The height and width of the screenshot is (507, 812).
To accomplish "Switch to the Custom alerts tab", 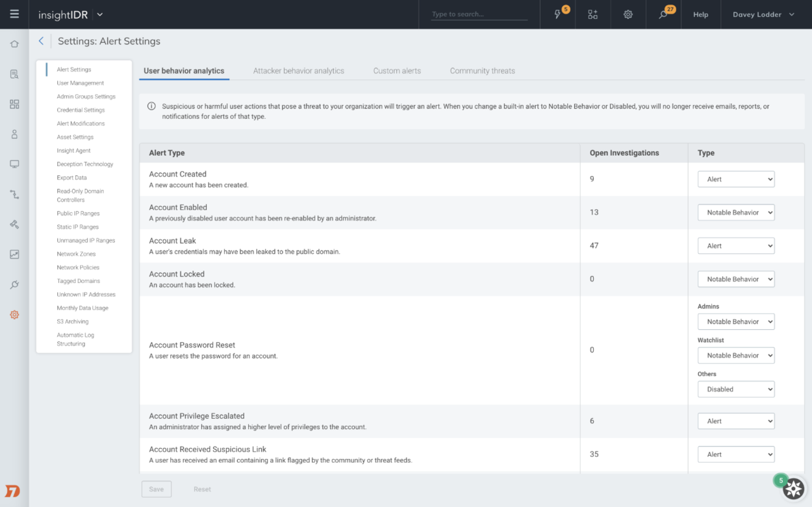I will point(397,71).
